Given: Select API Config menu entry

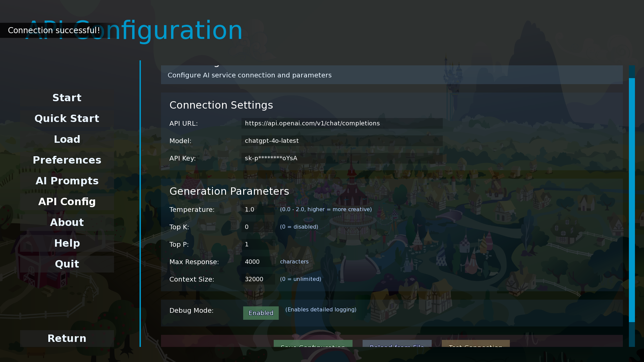Looking at the screenshot, I should pyautogui.click(x=67, y=202).
